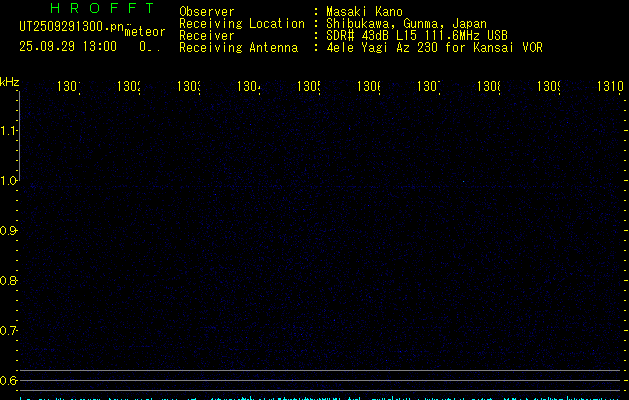Select the 4ele Yagi antenna description
629x400 pixels.
click(434, 47)
